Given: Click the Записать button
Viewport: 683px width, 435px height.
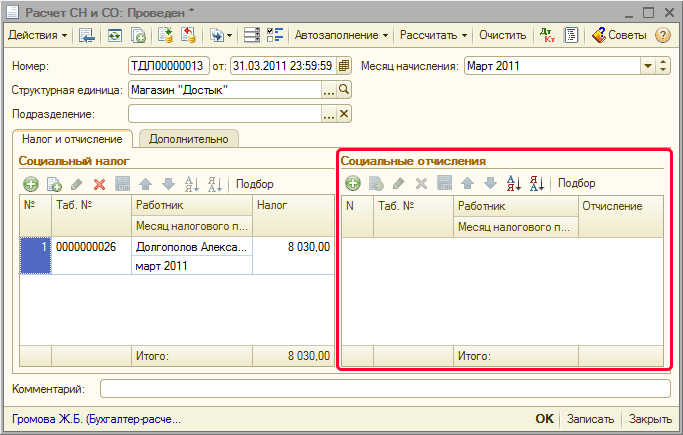Looking at the screenshot, I should pyautogui.click(x=589, y=419).
